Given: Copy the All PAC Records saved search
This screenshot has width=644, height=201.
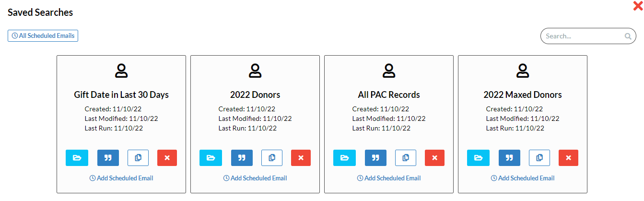Looking at the screenshot, I should tap(406, 158).
